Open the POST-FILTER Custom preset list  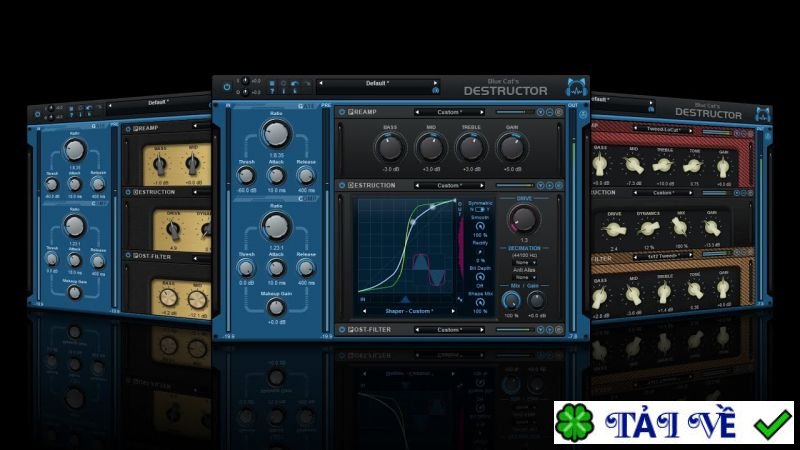pyautogui.click(x=449, y=330)
